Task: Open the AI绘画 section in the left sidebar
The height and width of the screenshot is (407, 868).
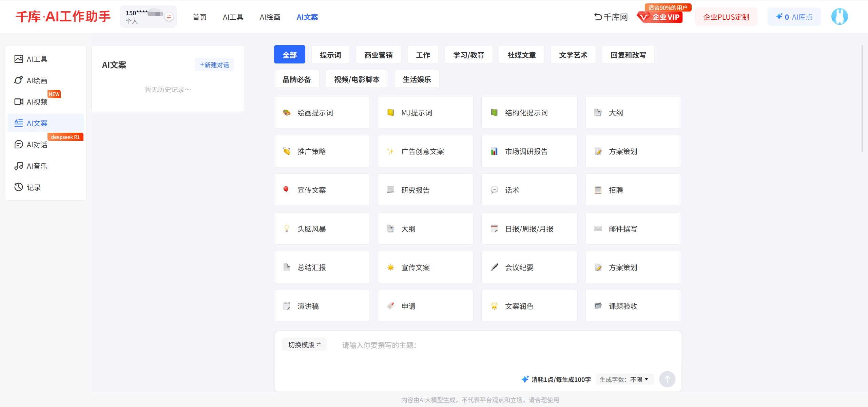Action: 37,80
